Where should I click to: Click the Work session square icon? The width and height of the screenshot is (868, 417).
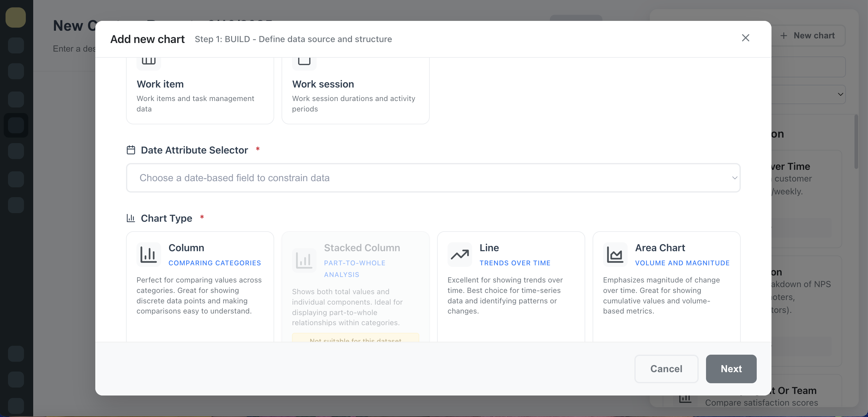click(x=304, y=62)
